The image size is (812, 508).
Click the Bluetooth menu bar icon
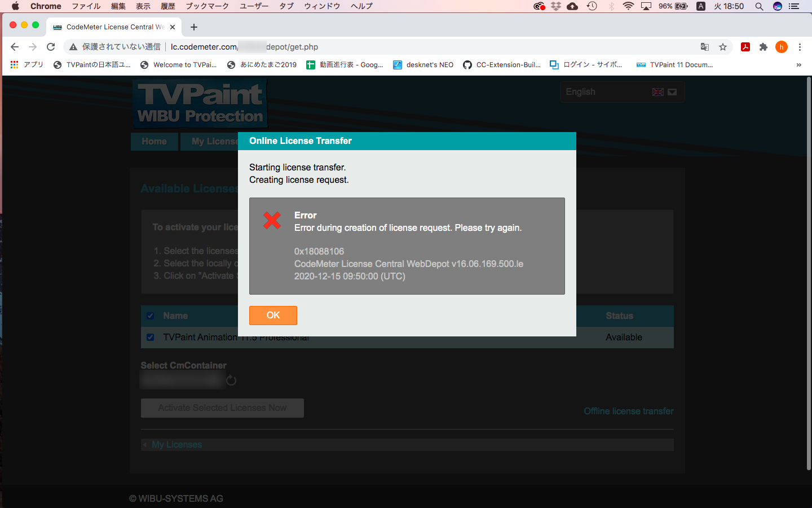click(611, 6)
